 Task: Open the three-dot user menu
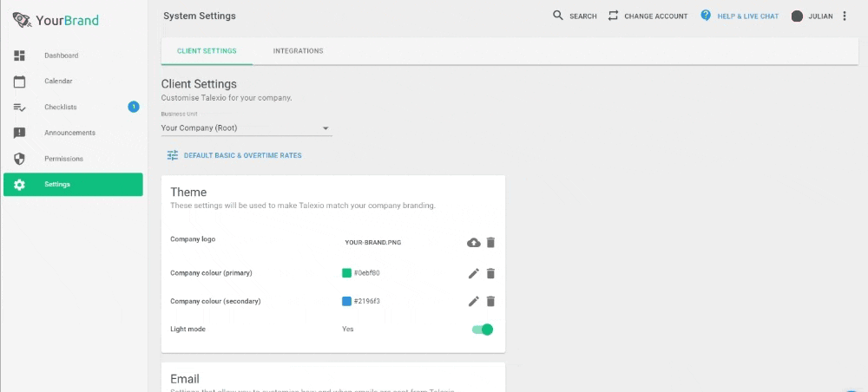click(845, 16)
